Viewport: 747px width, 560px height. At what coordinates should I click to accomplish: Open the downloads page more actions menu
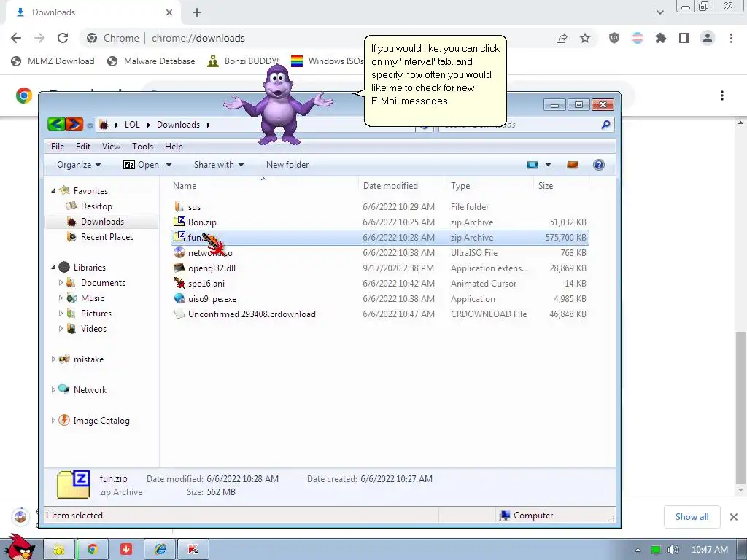[722, 96]
